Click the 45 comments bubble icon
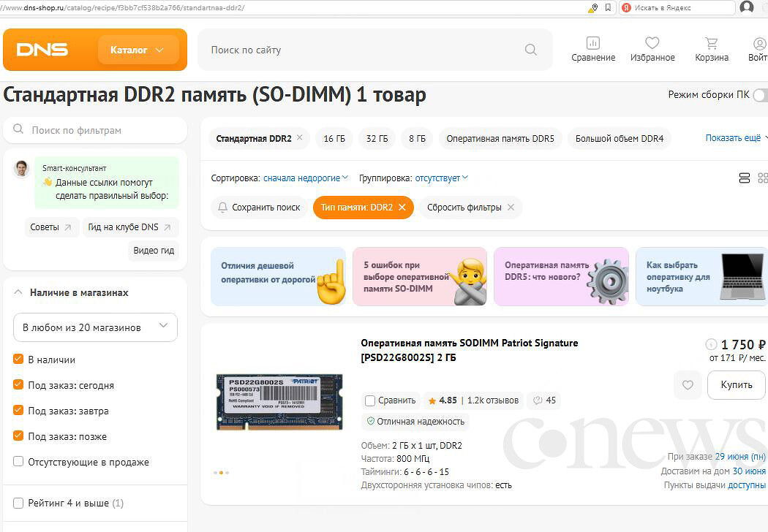768x532 pixels. (x=544, y=400)
